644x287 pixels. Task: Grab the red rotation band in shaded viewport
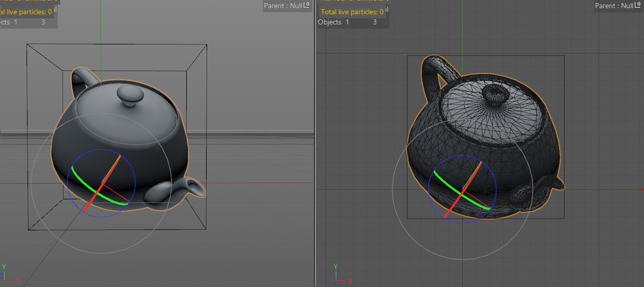88,204
